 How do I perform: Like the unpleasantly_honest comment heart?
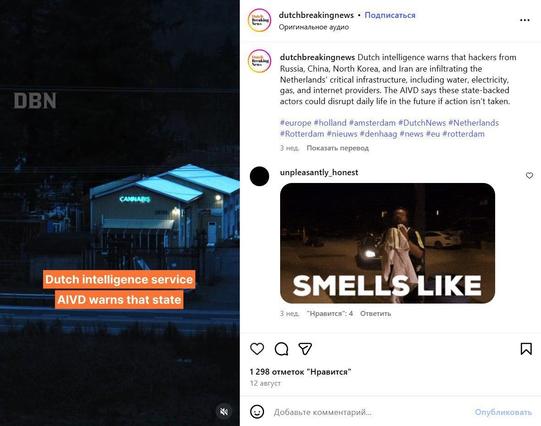click(x=529, y=176)
